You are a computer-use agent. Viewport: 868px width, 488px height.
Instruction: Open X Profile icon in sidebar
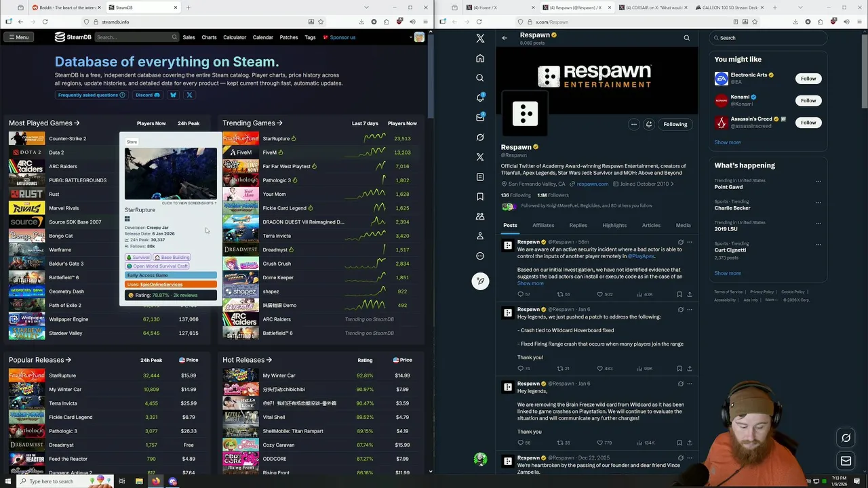pos(480,236)
